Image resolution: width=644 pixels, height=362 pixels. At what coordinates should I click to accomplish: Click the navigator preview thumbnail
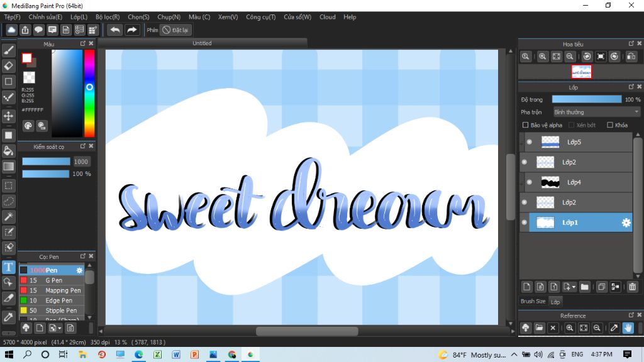click(581, 72)
